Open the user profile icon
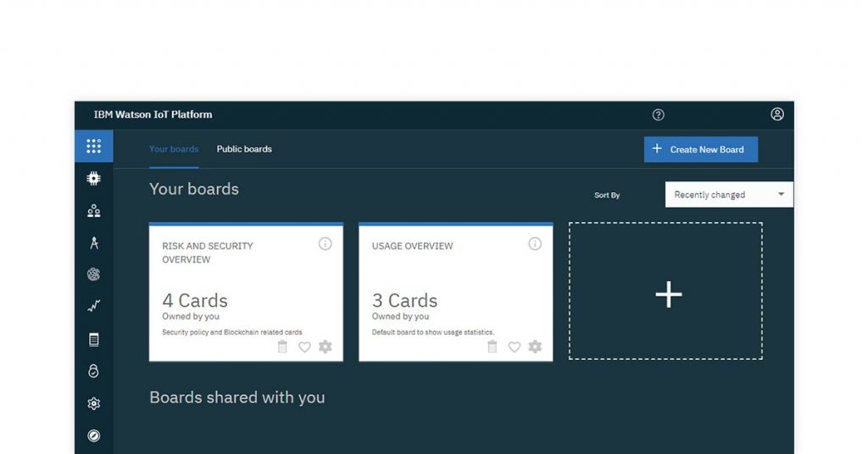868x454 pixels. (x=776, y=114)
